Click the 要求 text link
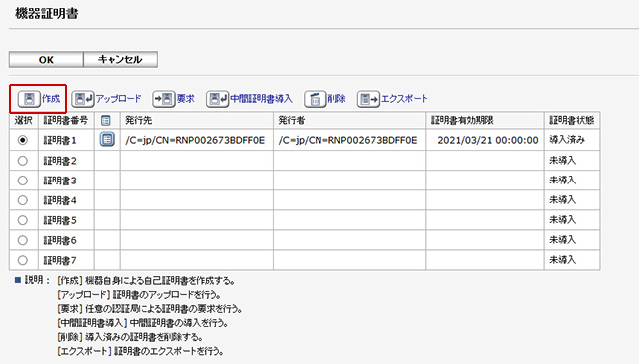Image resolution: width=639 pixels, height=364 pixels. click(185, 99)
